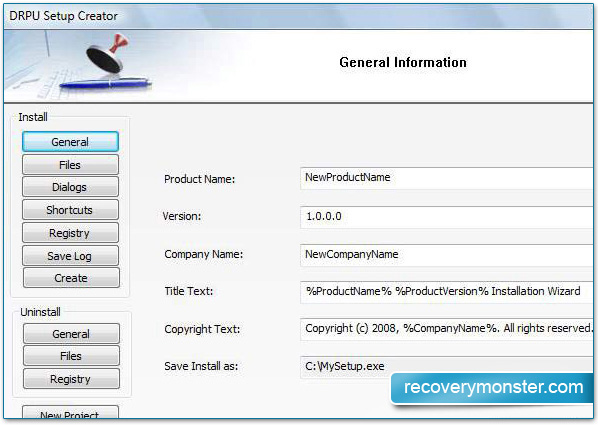Select the Save Install as path field

click(447, 367)
